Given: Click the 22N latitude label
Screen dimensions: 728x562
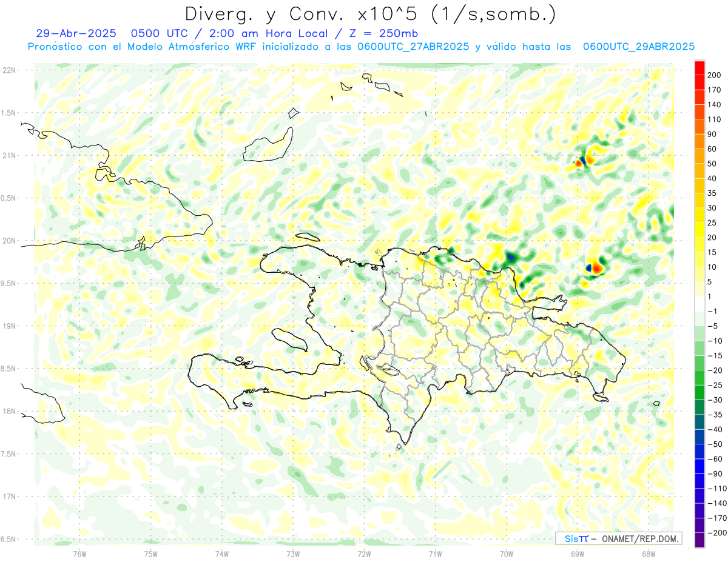Looking at the screenshot, I should (9, 70).
